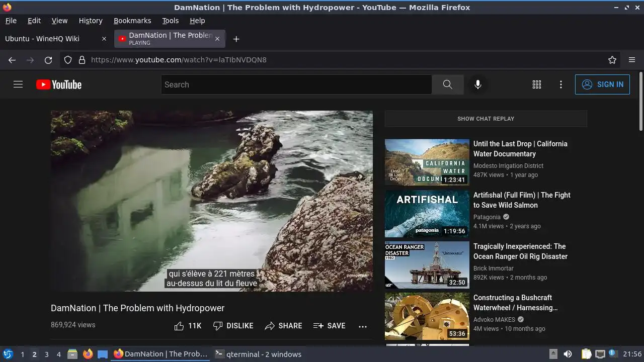Click the Artifishal thumbnail
The width and height of the screenshot is (644, 362).
pos(427,214)
